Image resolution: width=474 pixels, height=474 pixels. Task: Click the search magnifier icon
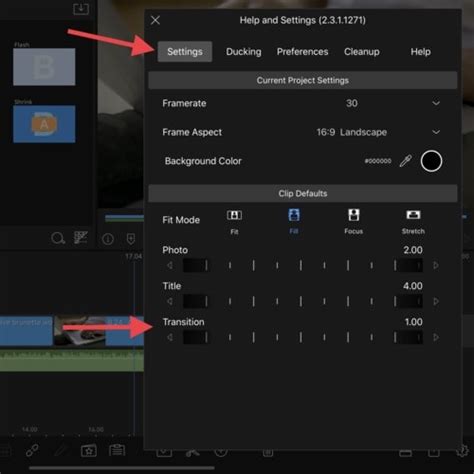click(58, 238)
